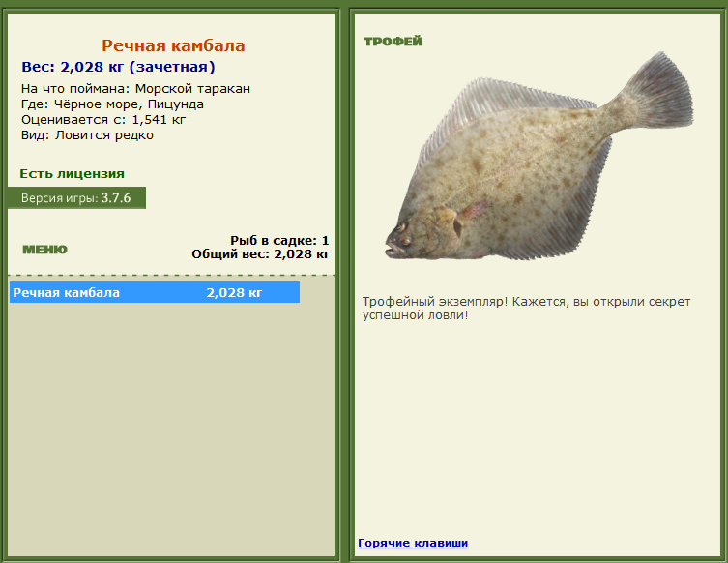Click the line Оценивается с: 1,541 кг
Viewport: 728px width, 563px height.
point(103,120)
